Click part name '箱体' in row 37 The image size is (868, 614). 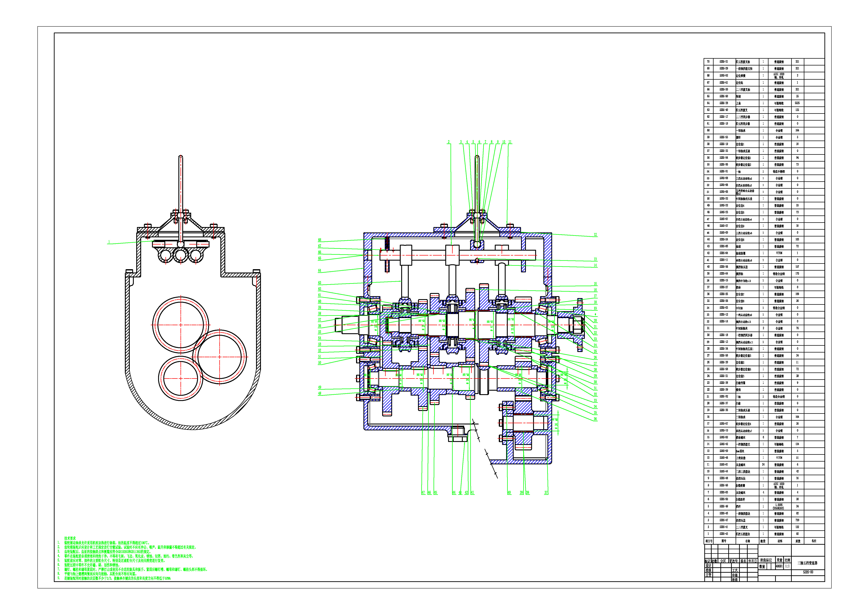pos(738,288)
